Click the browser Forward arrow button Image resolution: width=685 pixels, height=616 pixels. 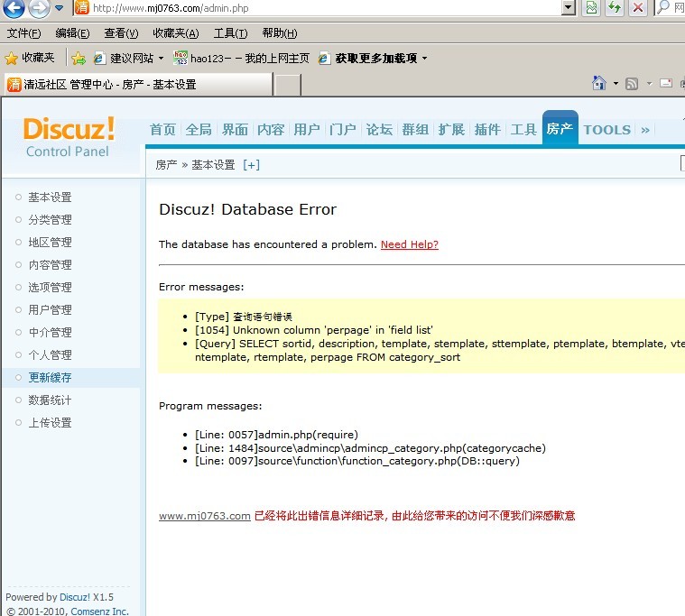coord(39,8)
